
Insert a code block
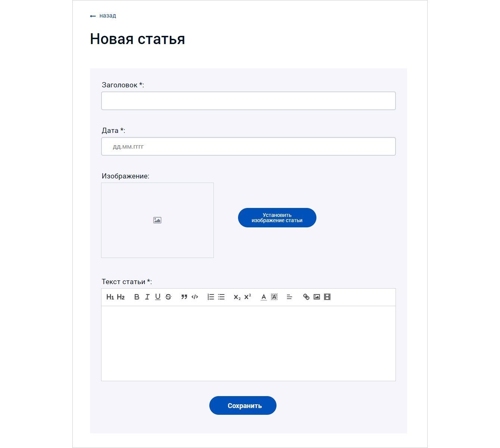pos(195,297)
